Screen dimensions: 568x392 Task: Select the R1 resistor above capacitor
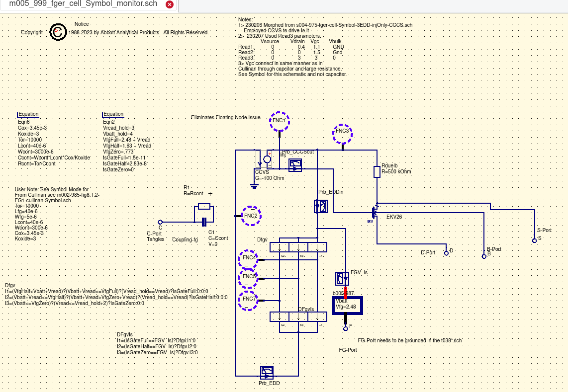point(204,207)
